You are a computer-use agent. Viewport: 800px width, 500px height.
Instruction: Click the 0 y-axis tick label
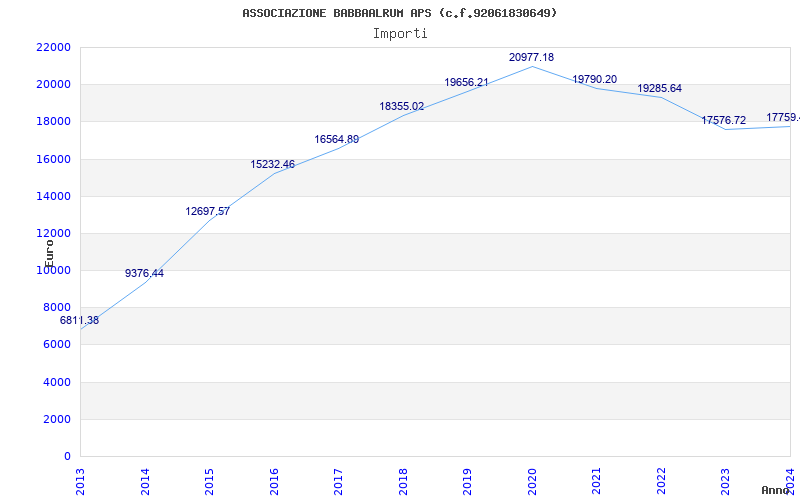(x=67, y=456)
